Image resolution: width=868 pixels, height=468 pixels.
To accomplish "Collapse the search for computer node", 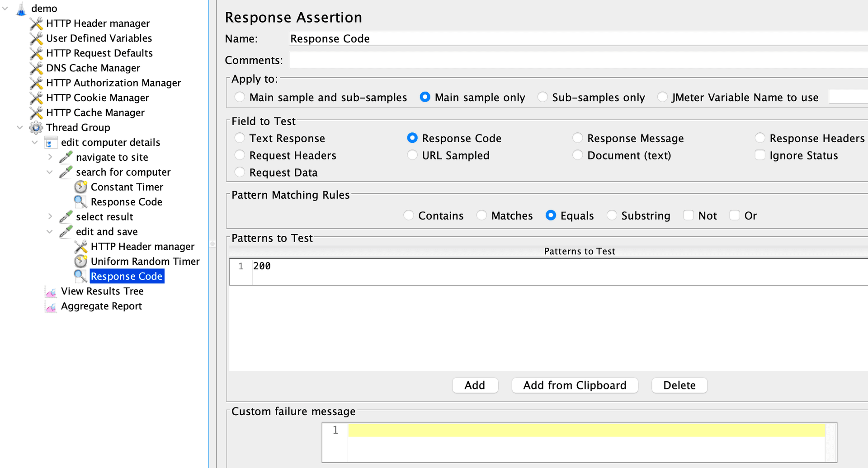I will pos(50,172).
